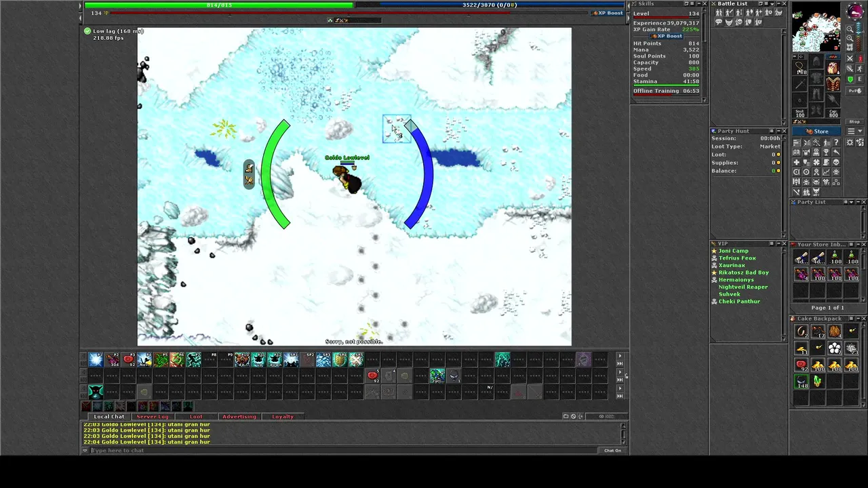Click the minimap compass rose
Viewport: 868px width, 488px height.
(x=854, y=12)
